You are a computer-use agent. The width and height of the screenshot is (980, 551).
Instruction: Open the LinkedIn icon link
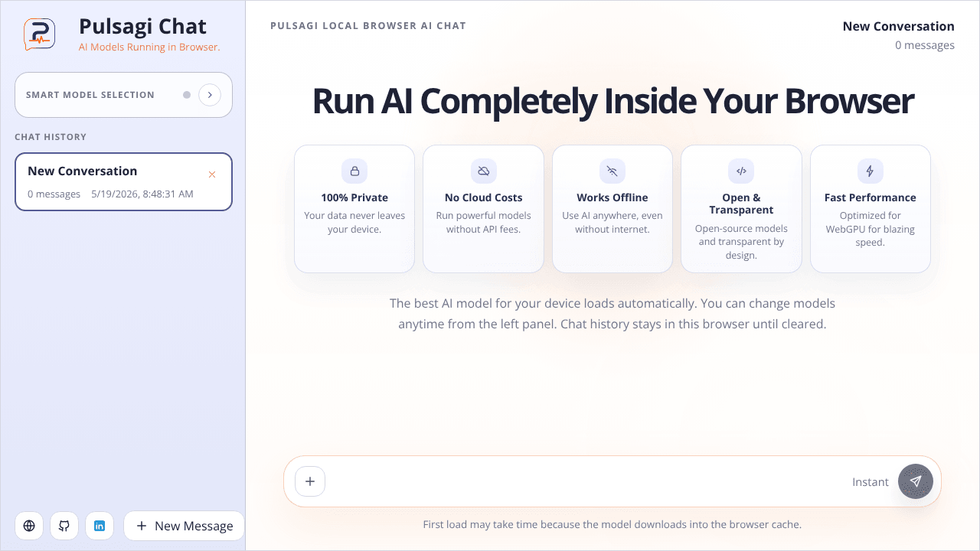click(x=100, y=526)
